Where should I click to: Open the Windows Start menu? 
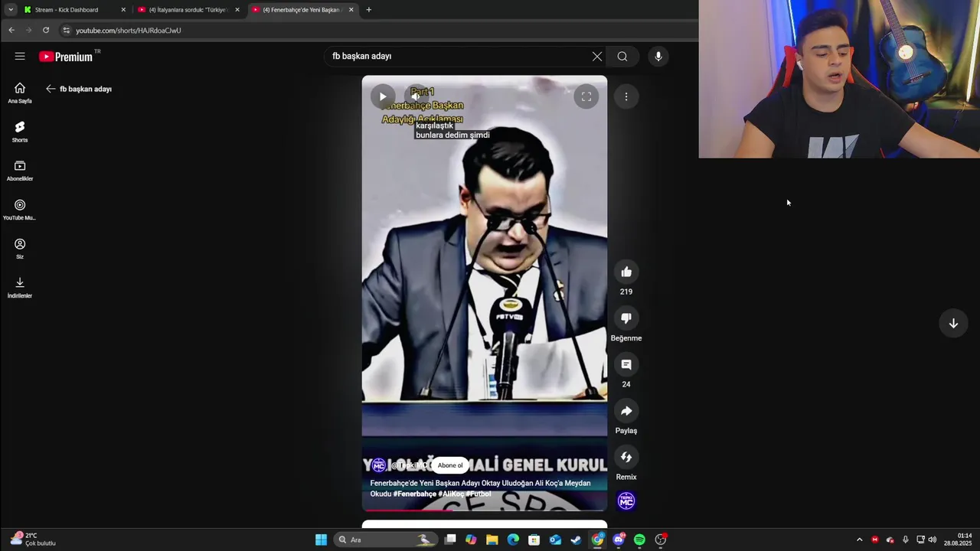[321, 540]
